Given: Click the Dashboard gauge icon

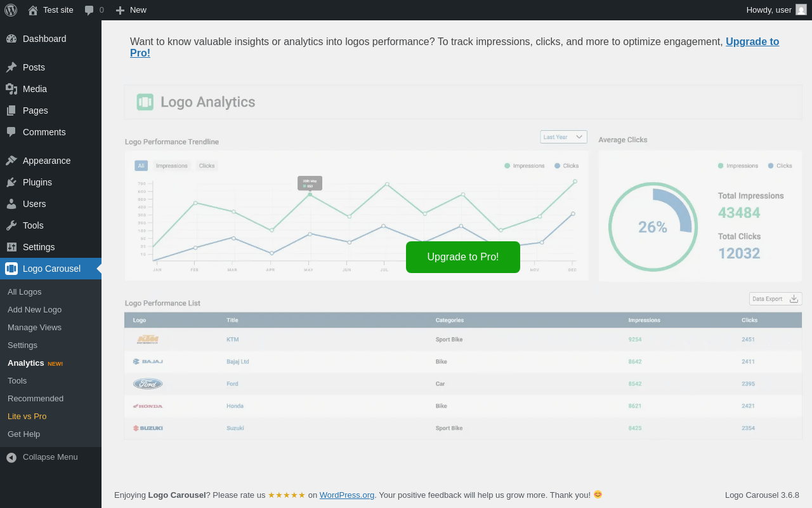Looking at the screenshot, I should (11, 39).
